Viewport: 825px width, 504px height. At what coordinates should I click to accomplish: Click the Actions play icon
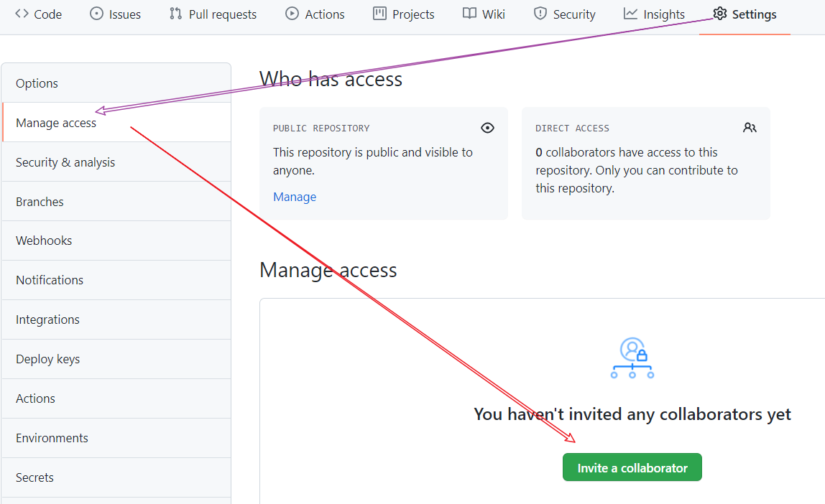(292, 14)
